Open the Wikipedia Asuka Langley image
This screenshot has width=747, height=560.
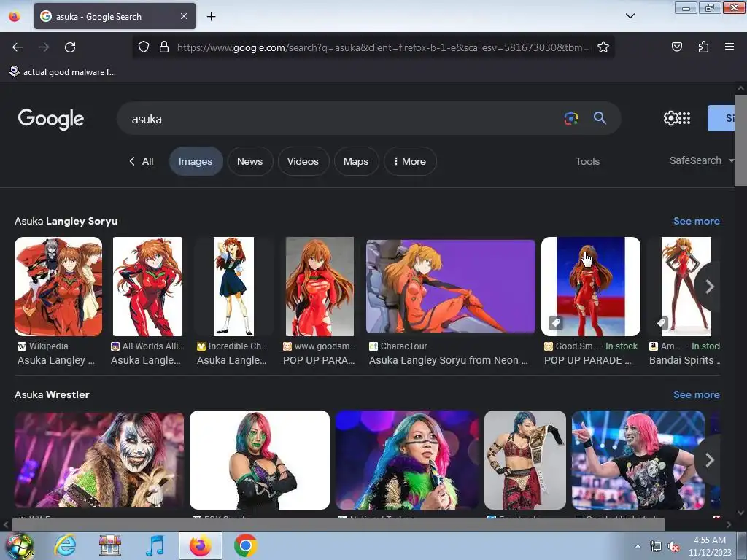[x=58, y=287]
